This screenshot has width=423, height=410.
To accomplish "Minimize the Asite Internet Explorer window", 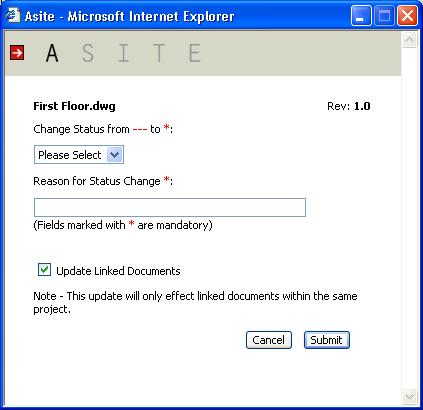I will point(361,16).
